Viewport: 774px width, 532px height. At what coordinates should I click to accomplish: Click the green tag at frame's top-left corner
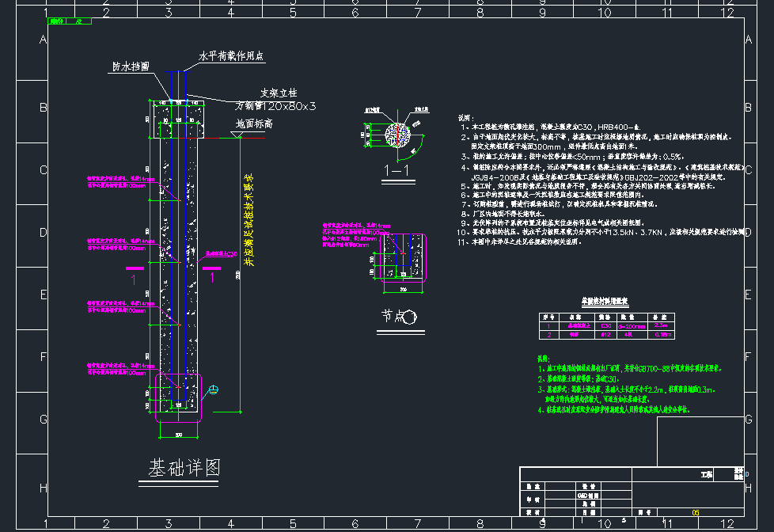click(65, 21)
